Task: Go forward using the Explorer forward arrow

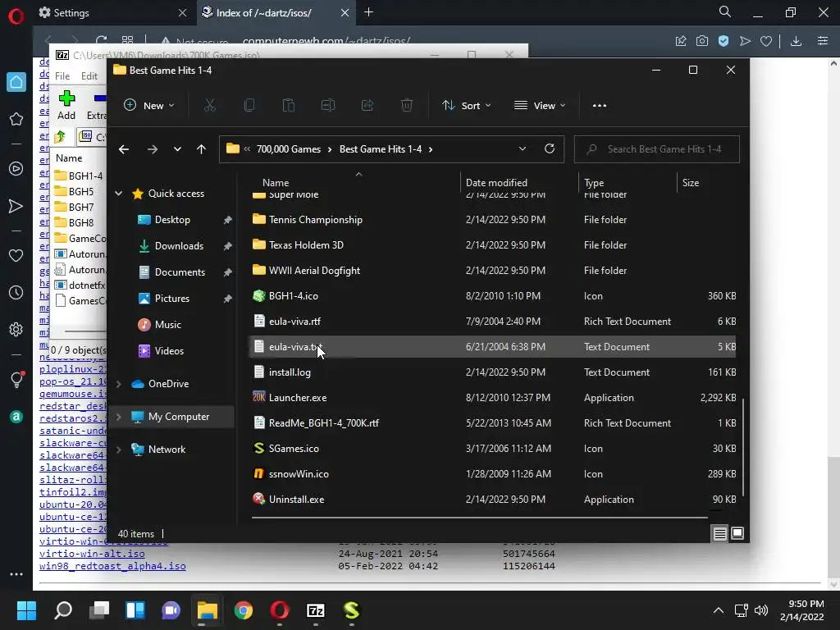Action: pyautogui.click(x=152, y=149)
